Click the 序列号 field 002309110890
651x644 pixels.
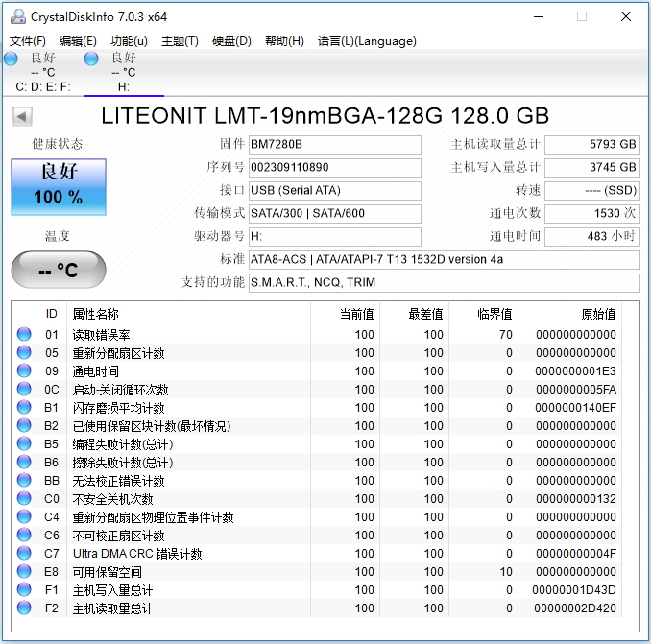click(335, 168)
